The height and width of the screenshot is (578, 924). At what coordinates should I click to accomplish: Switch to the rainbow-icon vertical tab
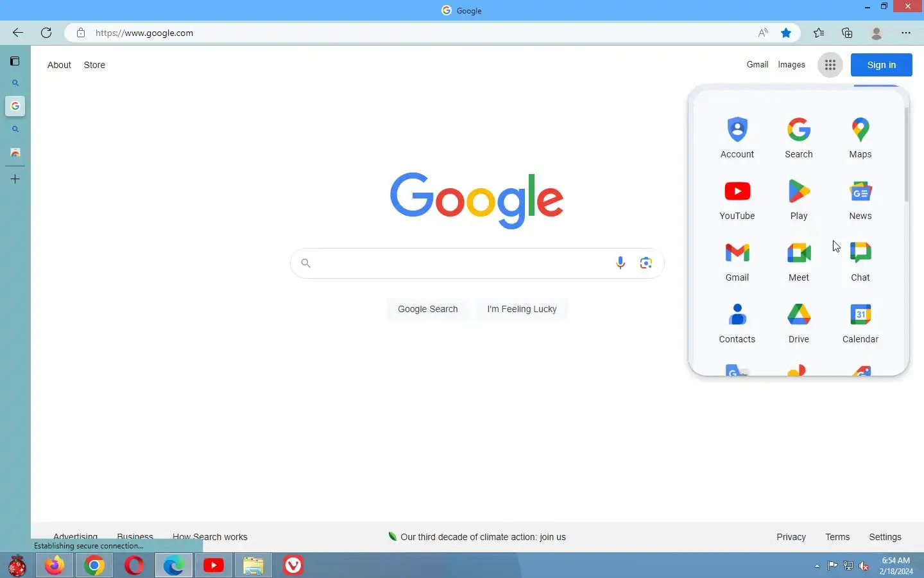15,152
